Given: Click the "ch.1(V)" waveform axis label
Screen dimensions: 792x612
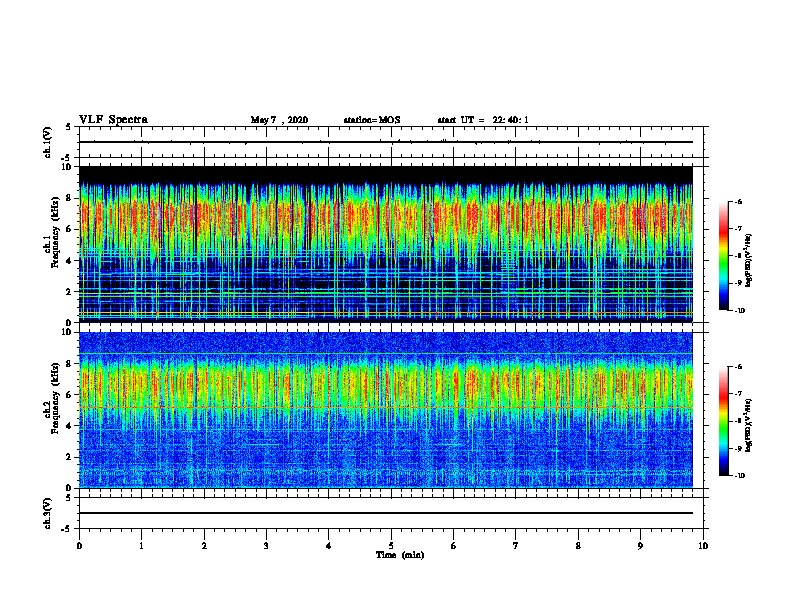Looking at the screenshot, I should pyautogui.click(x=48, y=142).
